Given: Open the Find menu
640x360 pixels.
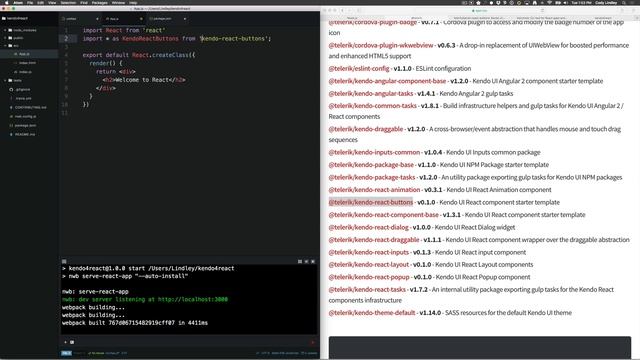Looking at the screenshot, I should pos(84,2).
